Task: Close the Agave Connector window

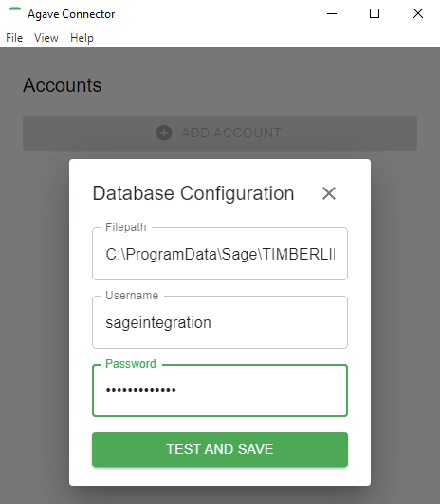Action: click(x=418, y=13)
